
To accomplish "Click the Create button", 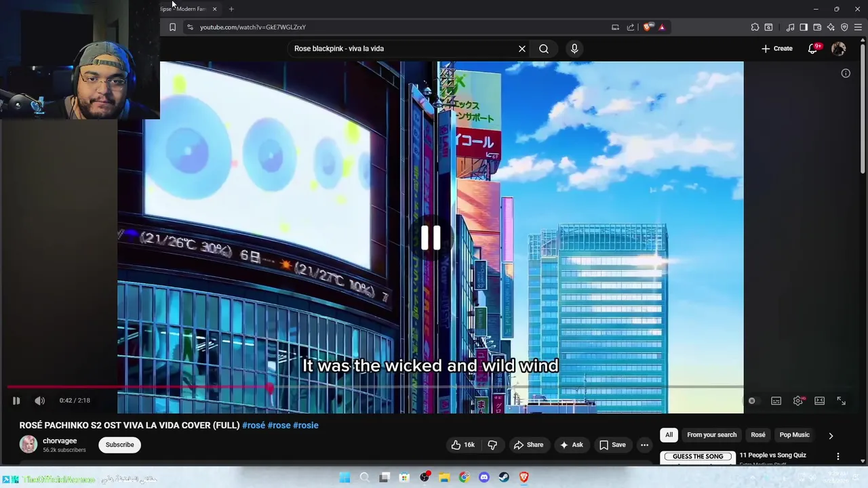I will click(776, 49).
